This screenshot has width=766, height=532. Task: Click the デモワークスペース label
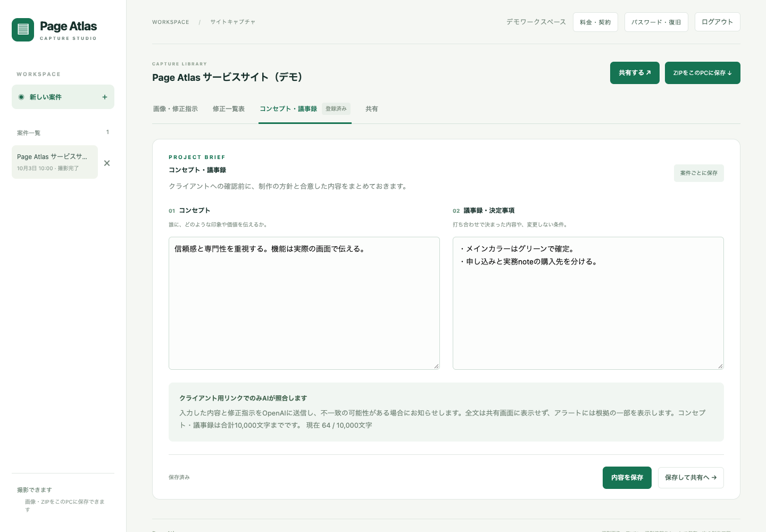click(536, 22)
